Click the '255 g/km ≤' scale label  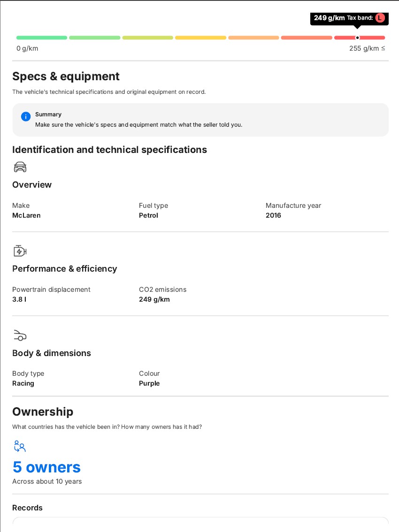tap(367, 48)
